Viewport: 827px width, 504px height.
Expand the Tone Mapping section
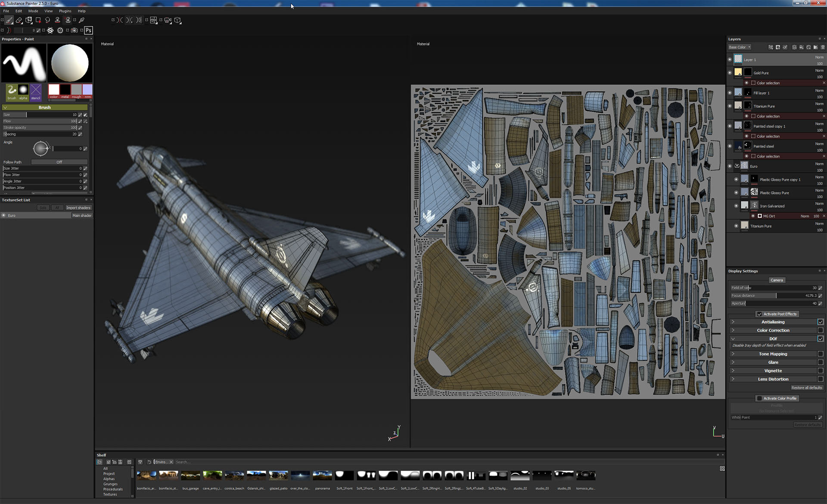(733, 354)
